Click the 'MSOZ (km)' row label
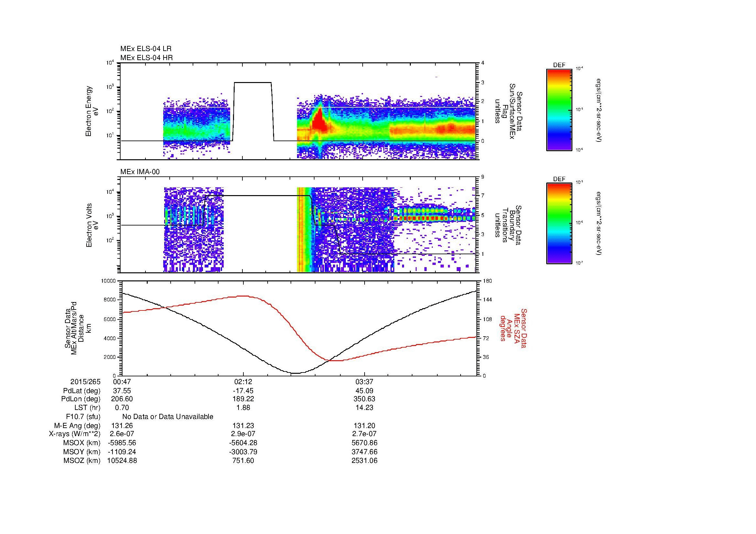 point(82,461)
